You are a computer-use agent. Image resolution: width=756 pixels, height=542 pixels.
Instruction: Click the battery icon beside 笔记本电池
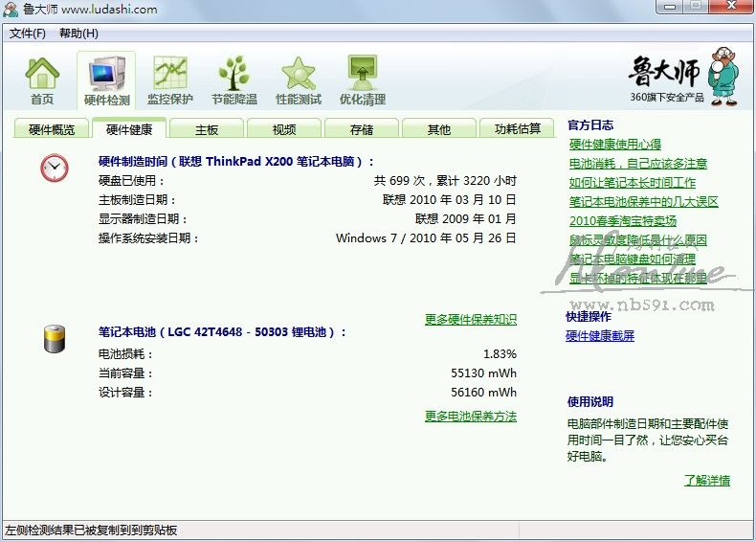[55, 339]
